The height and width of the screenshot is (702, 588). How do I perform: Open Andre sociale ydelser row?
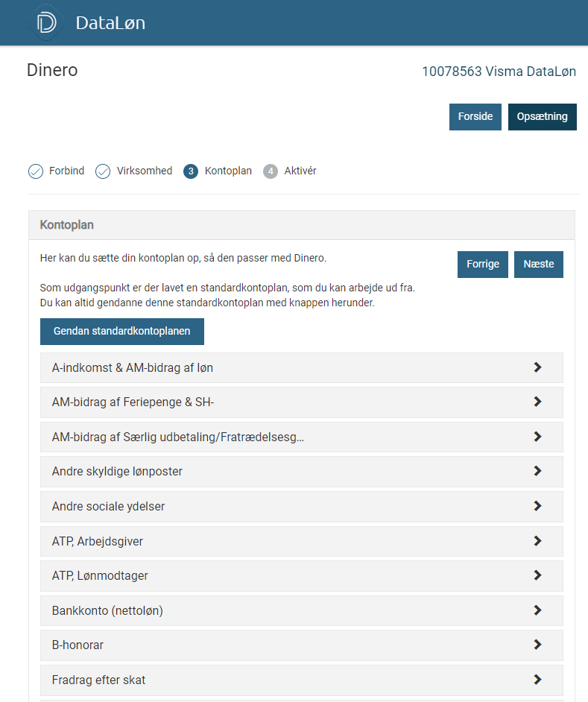point(301,506)
